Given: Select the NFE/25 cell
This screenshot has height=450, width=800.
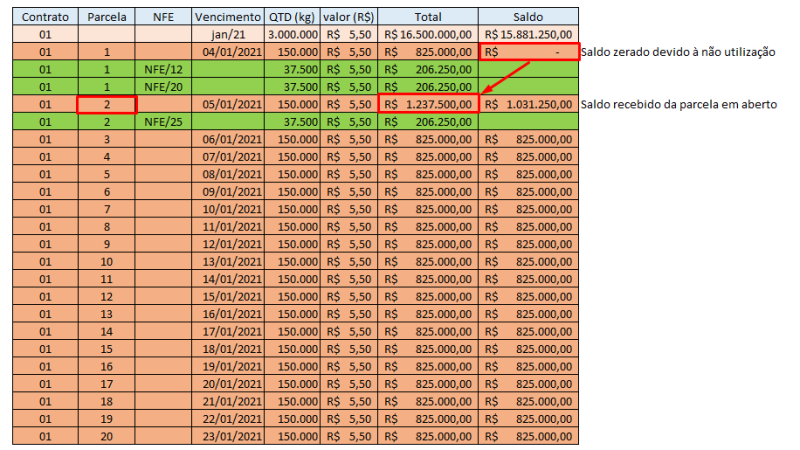Looking at the screenshot, I should pyautogui.click(x=163, y=122).
